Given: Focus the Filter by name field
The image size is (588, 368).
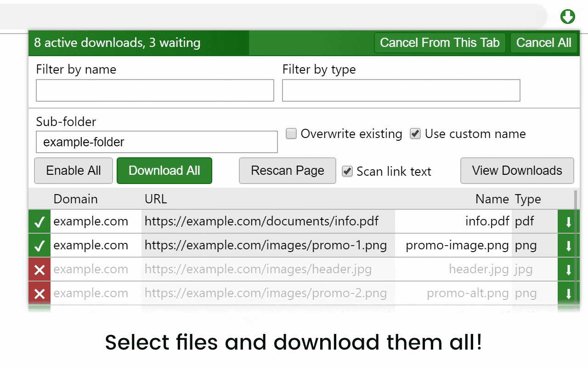Looking at the screenshot, I should tap(155, 91).
